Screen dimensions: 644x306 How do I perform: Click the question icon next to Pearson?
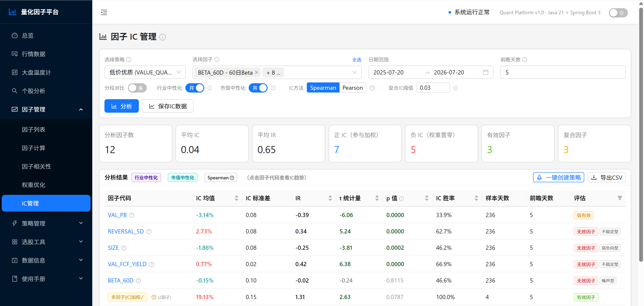[x=372, y=88]
